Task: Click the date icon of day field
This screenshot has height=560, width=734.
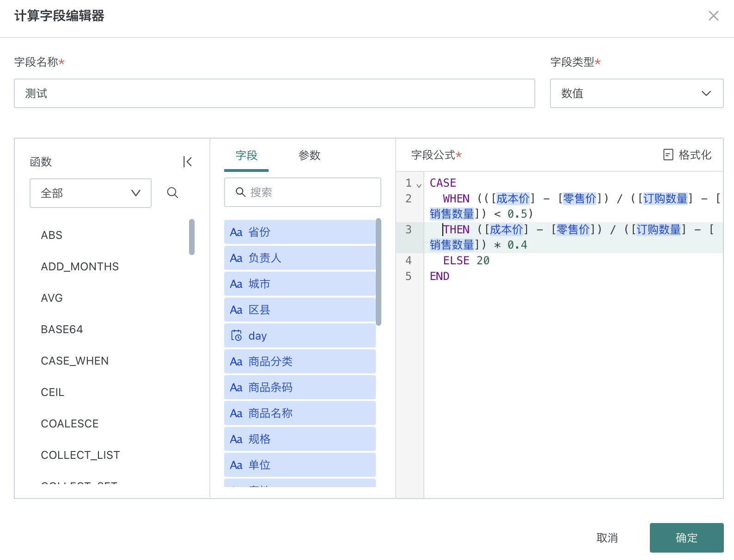Action: 236,336
